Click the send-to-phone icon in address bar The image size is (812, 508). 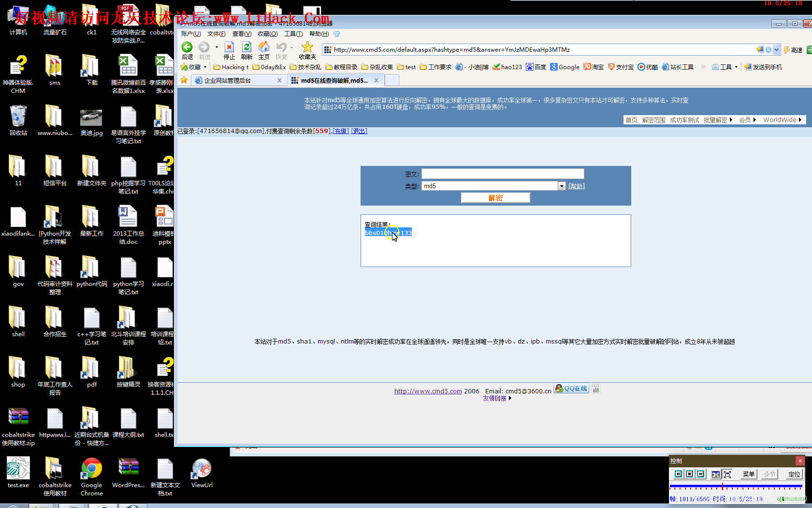pyautogui.click(x=760, y=50)
